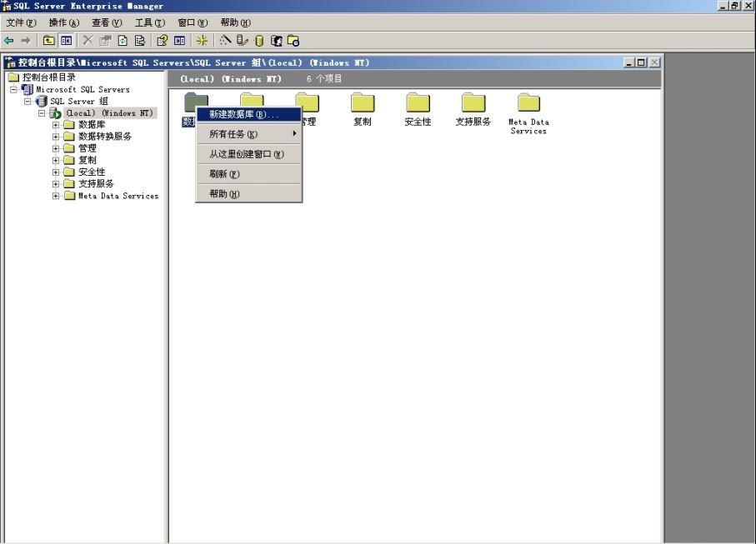This screenshot has width=756, height=544.
Task: Open the 安全性 folder icon in right pane
Action: point(418,102)
